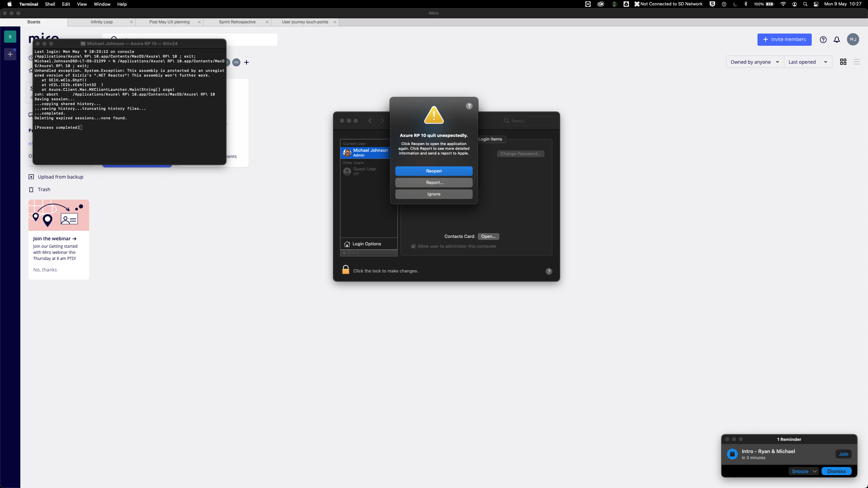Create a new team with sidebar plus icon
Viewport: 868px width, 488px height.
pyautogui.click(x=10, y=54)
